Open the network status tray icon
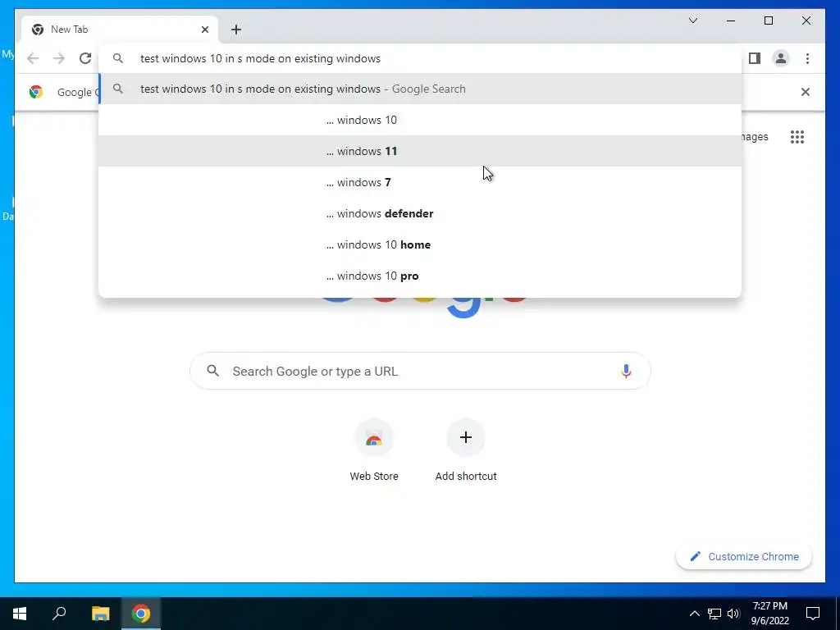 pyautogui.click(x=714, y=614)
